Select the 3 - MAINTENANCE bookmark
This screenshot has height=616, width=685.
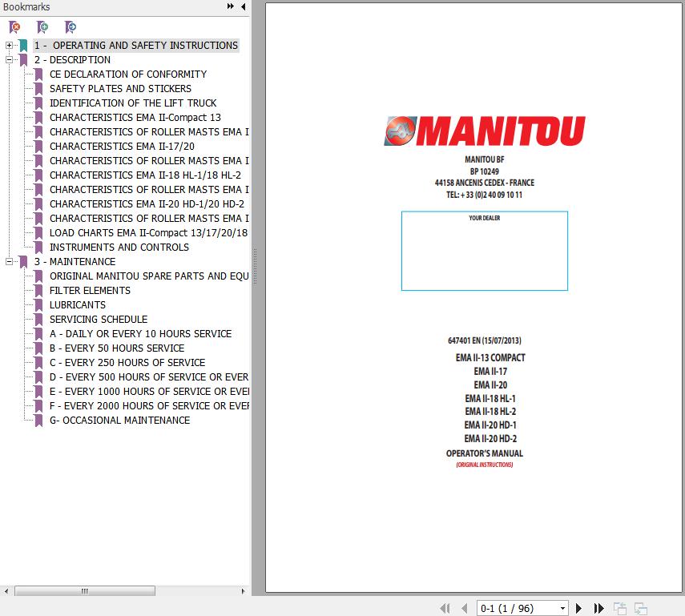75,262
